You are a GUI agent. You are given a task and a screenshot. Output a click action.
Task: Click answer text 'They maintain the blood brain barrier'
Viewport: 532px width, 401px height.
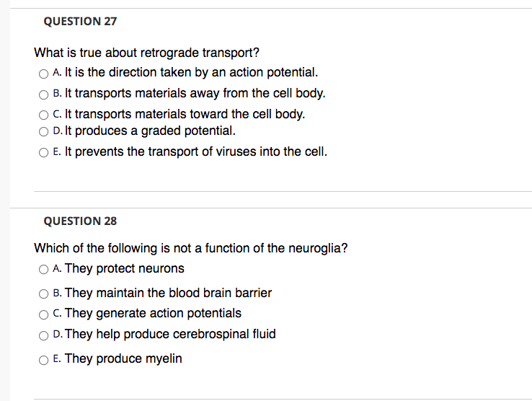tap(168, 293)
